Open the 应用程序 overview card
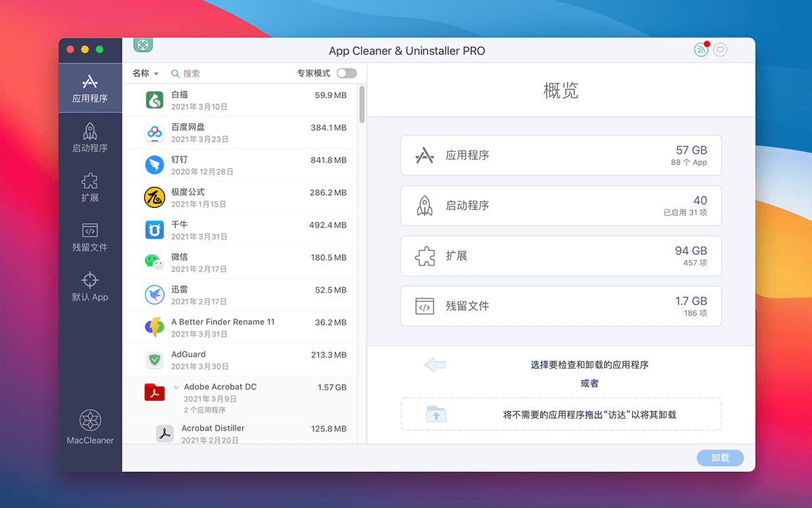This screenshot has width=812, height=508. coord(561,155)
